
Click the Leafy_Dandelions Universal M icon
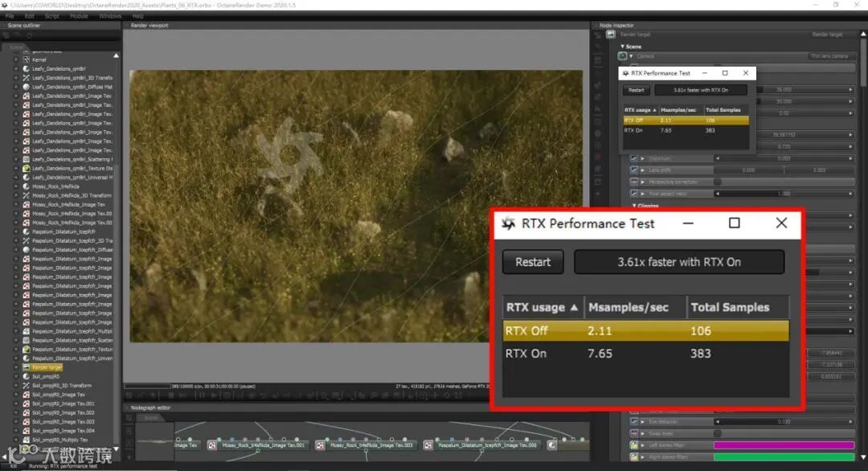click(26, 177)
